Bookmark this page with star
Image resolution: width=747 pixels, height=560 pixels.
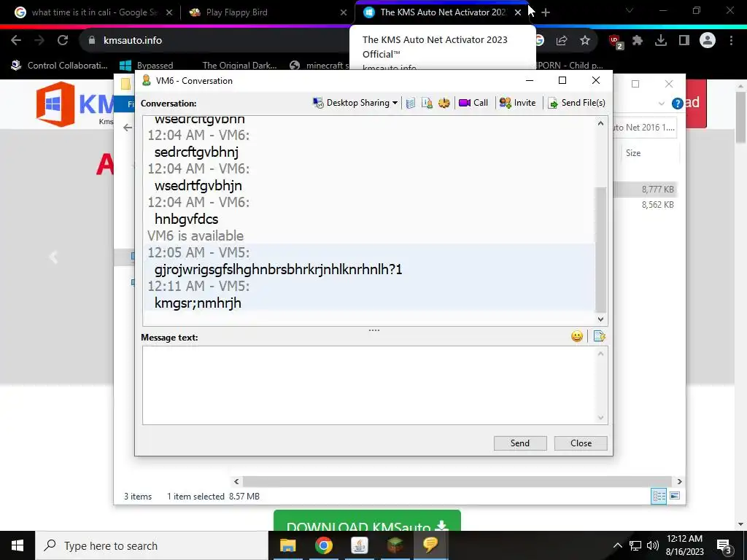coord(585,41)
